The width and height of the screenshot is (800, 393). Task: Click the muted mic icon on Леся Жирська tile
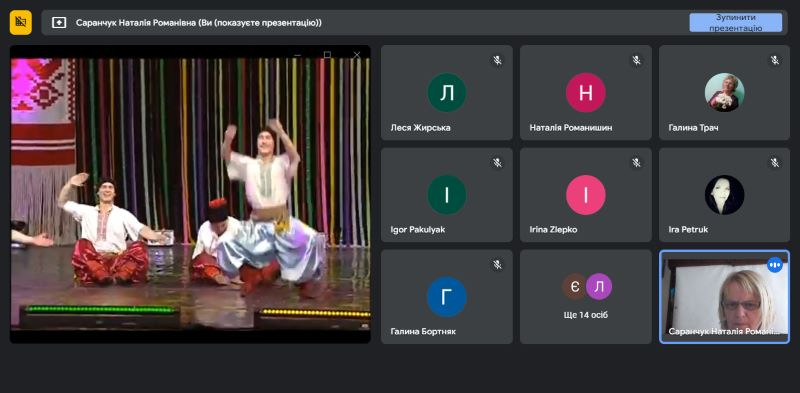tap(497, 60)
